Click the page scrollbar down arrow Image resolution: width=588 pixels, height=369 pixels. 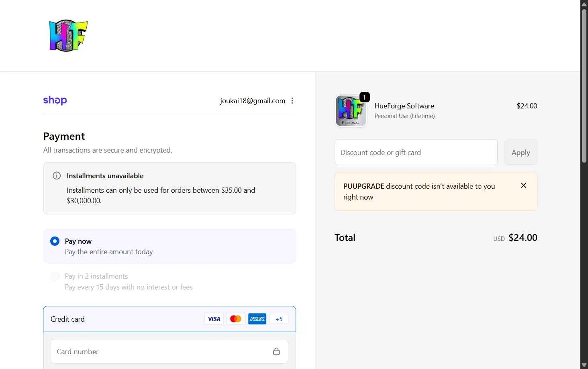(x=584, y=365)
